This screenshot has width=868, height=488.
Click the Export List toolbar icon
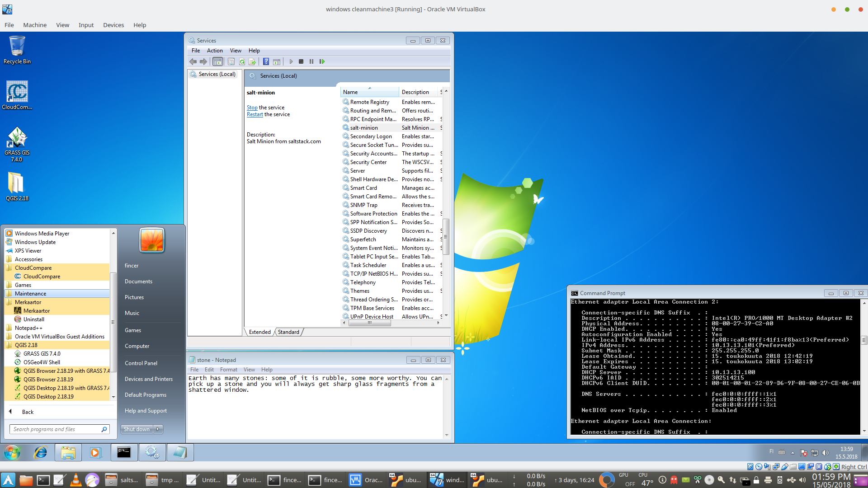pos(252,61)
